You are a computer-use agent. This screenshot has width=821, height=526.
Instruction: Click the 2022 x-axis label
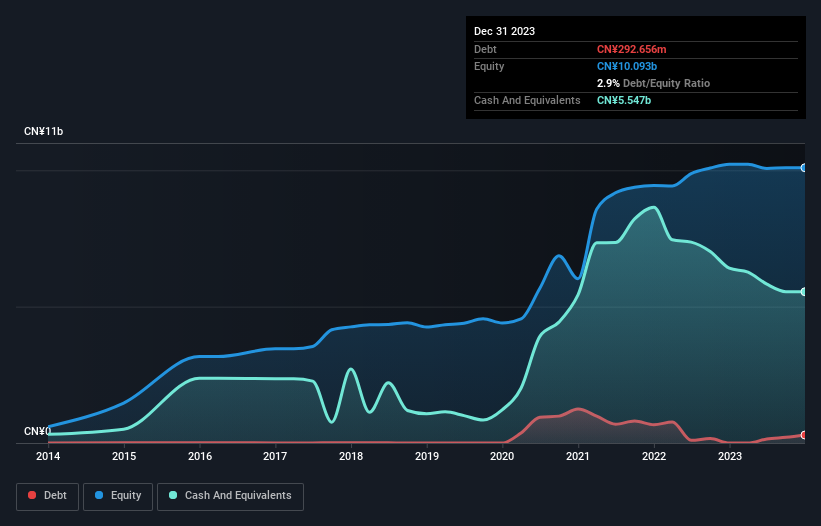coord(654,456)
